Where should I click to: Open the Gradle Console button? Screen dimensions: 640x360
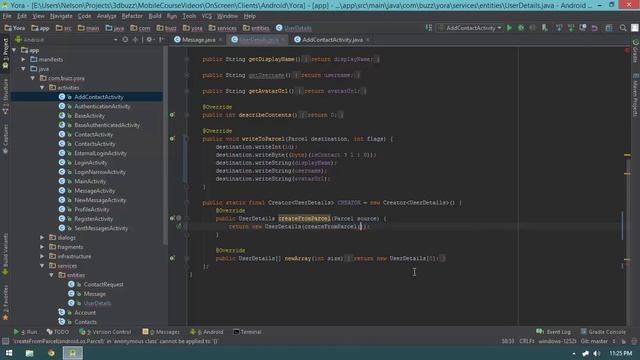click(603, 332)
